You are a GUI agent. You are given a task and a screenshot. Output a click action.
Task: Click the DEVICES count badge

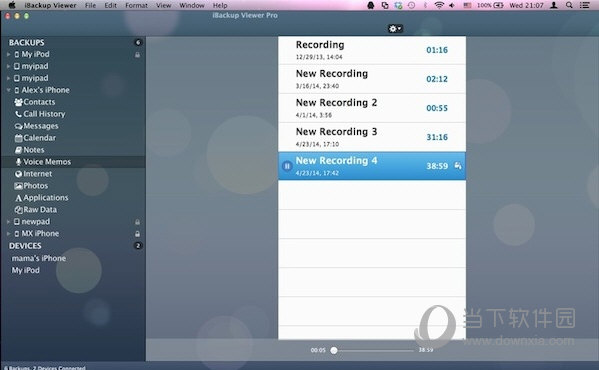pos(138,246)
